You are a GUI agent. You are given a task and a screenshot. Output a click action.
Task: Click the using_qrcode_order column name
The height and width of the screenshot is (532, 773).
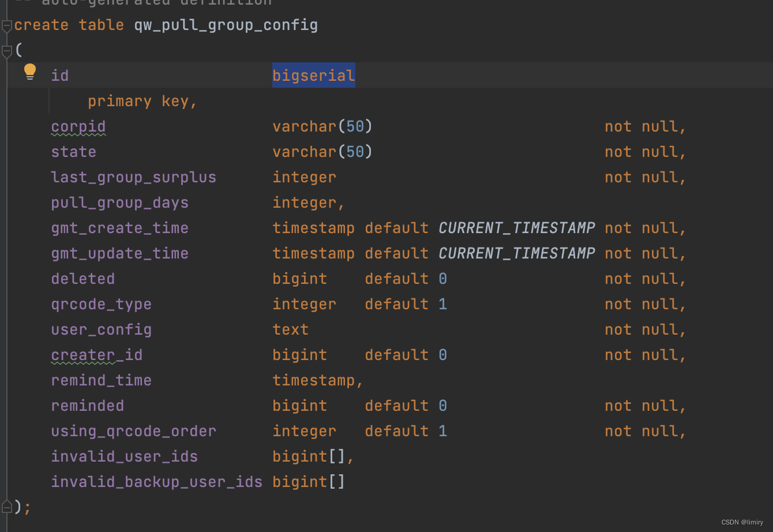tap(134, 431)
